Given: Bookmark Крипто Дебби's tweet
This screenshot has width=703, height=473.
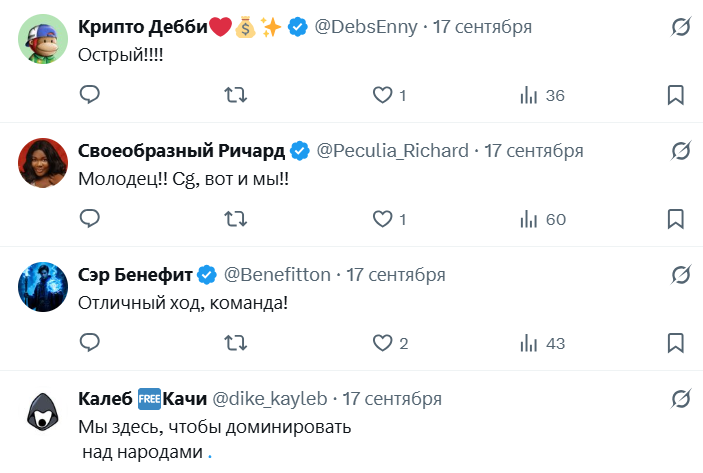Looking at the screenshot, I should (675, 95).
